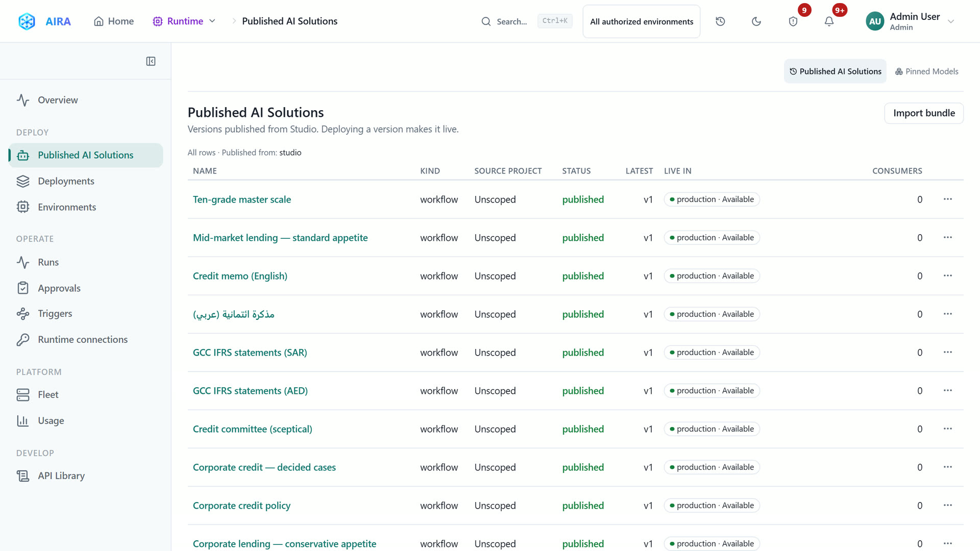
Task: Open row actions for Credit committee (sceptical)
Action: (948, 429)
